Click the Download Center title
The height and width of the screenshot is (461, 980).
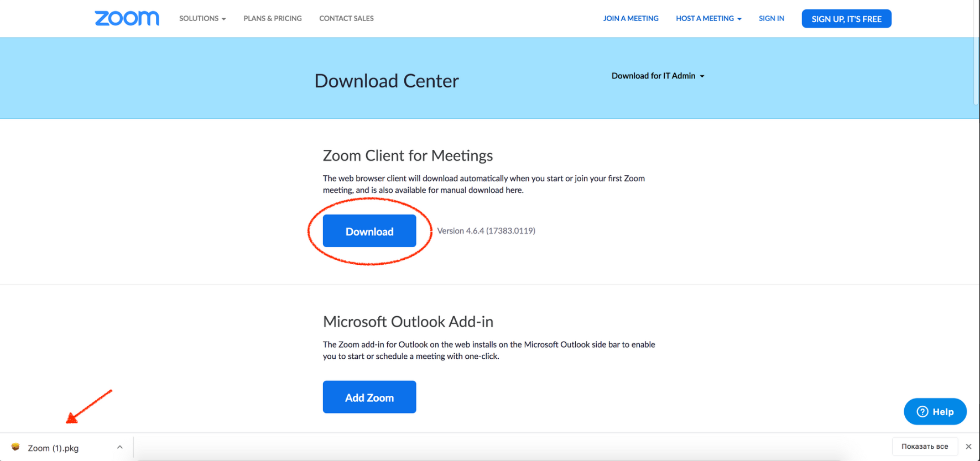tap(387, 81)
